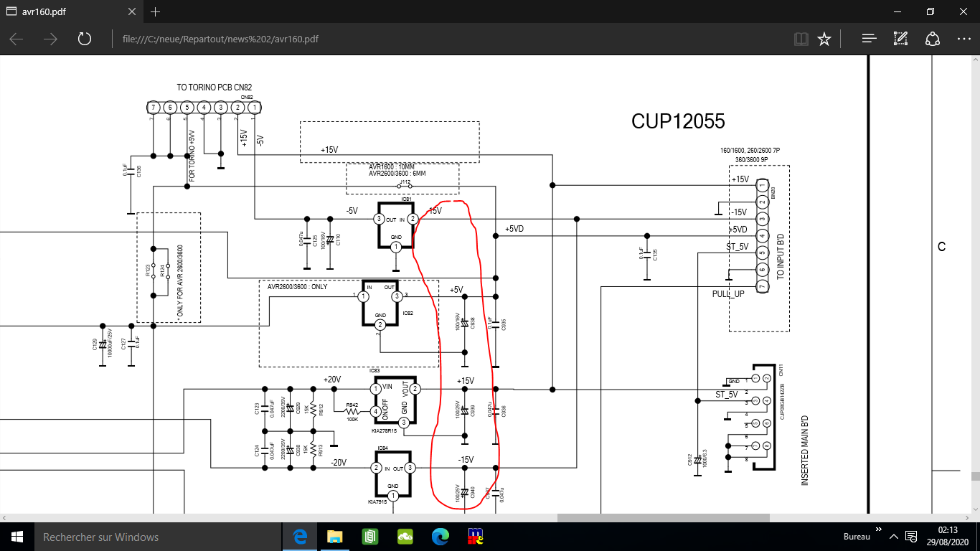Click the horizontal scrollbar thumb at bottom
980x551 pixels.
tap(664, 517)
